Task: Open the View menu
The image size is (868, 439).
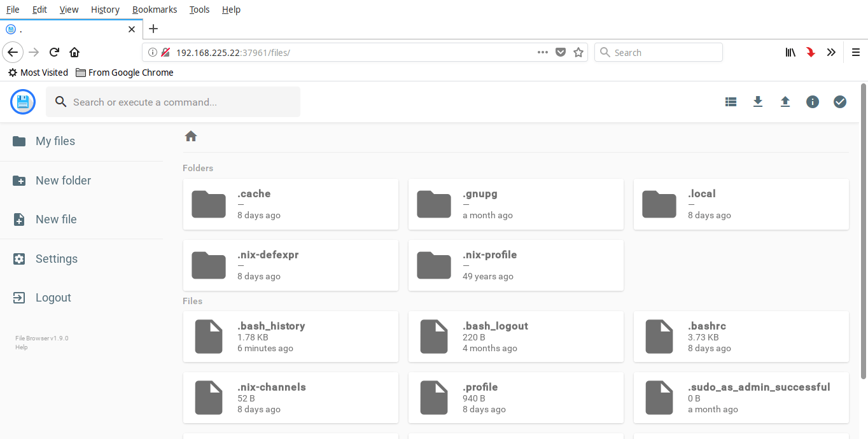Action: point(69,10)
